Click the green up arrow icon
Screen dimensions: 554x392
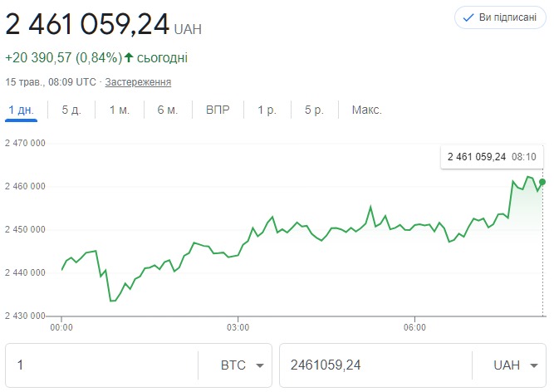129,57
